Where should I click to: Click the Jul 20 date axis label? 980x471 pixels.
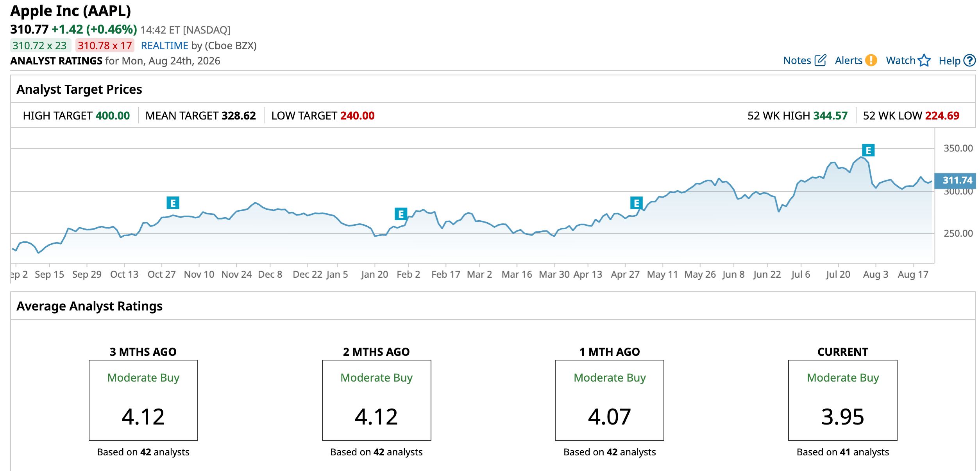point(838,275)
